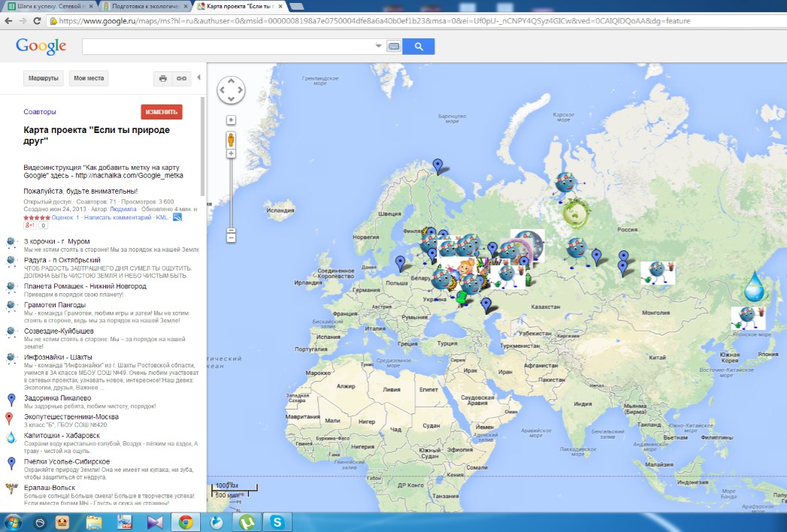Open the on-screen keyboard icon in search box

point(394,47)
